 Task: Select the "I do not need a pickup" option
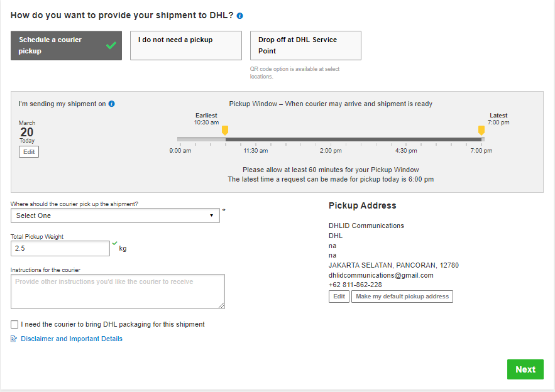click(x=185, y=45)
